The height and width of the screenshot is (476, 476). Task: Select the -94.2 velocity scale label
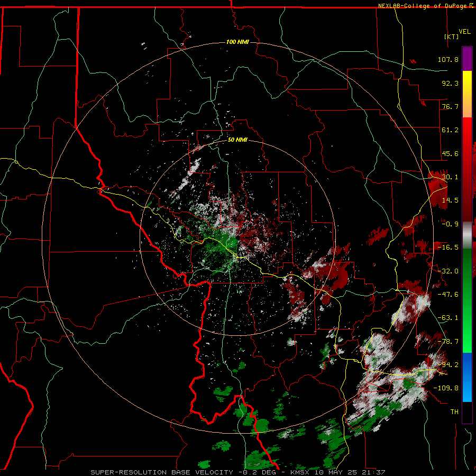[x=448, y=365]
